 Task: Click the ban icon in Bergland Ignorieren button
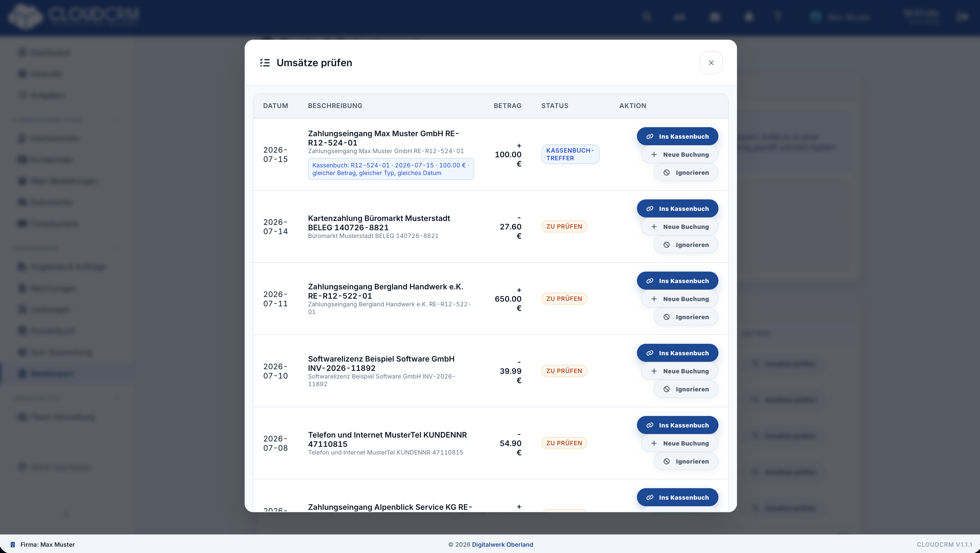pyautogui.click(x=666, y=317)
